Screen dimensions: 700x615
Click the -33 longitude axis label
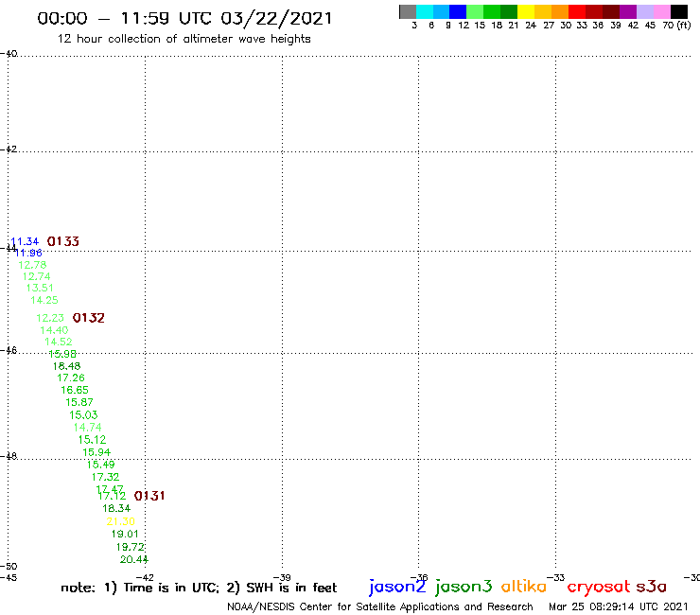coord(556,577)
